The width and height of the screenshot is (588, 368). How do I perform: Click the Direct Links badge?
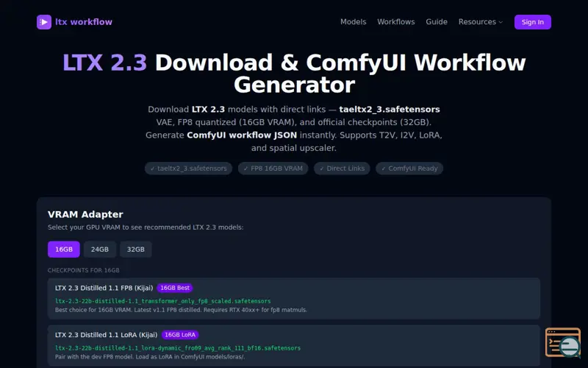[x=342, y=169]
